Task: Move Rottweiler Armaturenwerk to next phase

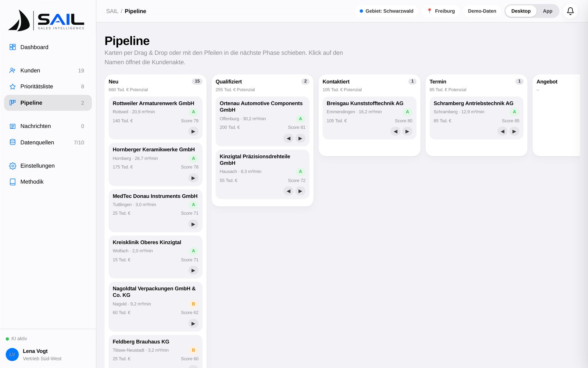Action: pyautogui.click(x=193, y=131)
